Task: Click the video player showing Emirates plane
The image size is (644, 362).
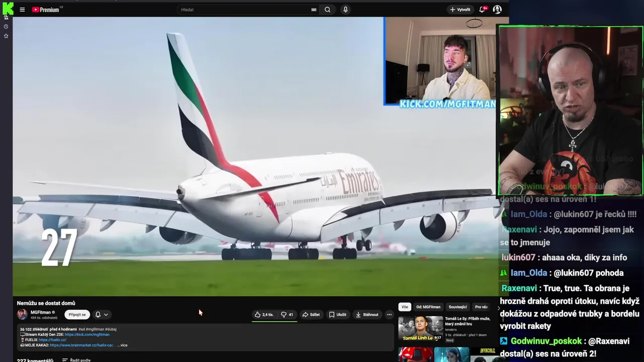Action: click(255, 156)
